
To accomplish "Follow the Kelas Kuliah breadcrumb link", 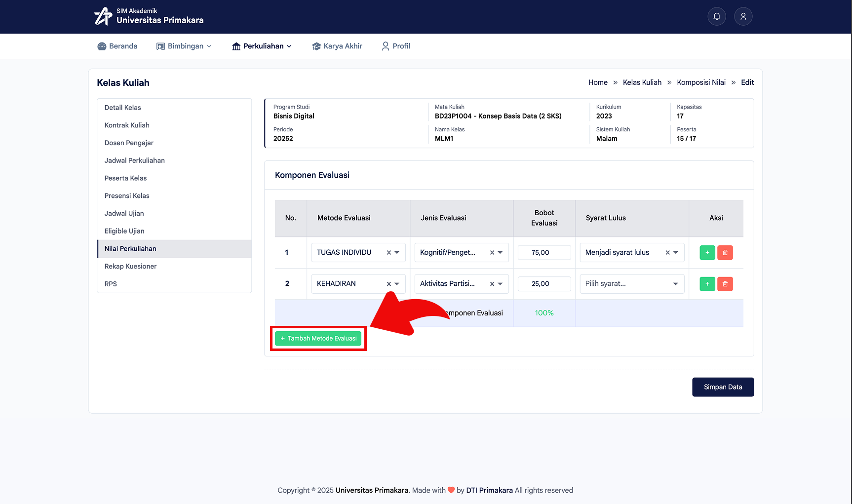I will [642, 82].
